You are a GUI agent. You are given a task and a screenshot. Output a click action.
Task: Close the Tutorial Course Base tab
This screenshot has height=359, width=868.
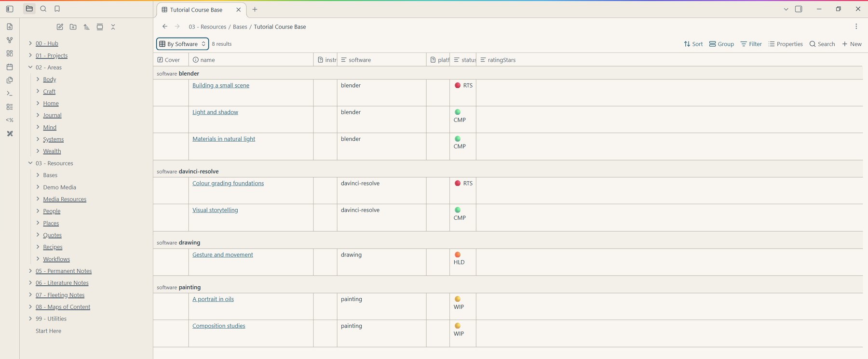[x=238, y=10]
